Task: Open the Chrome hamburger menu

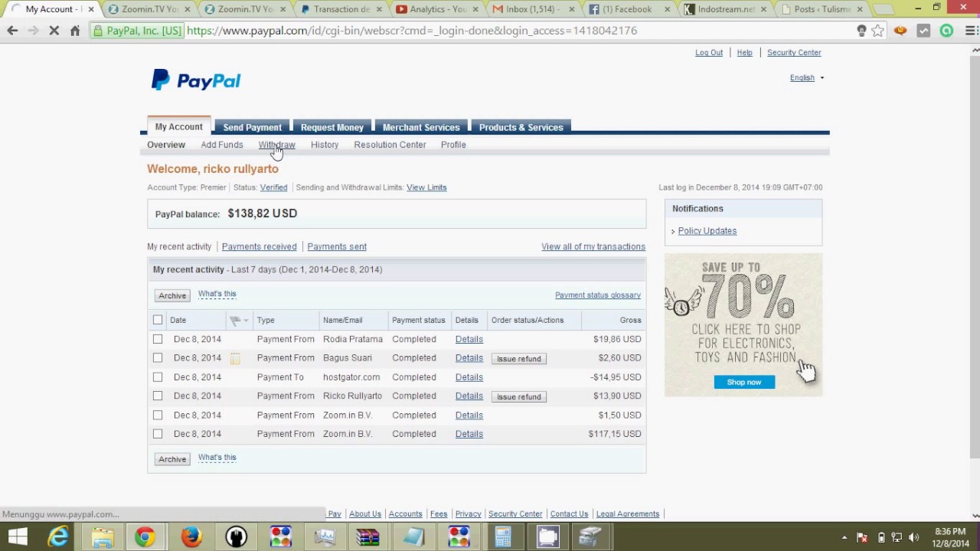Action: (970, 31)
